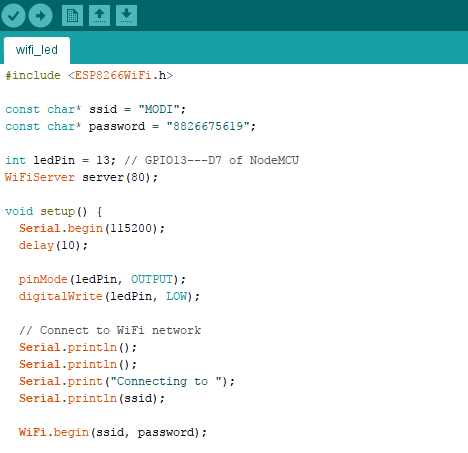Save the sketch with the Save icon
468x453 pixels.
pyautogui.click(x=126, y=15)
